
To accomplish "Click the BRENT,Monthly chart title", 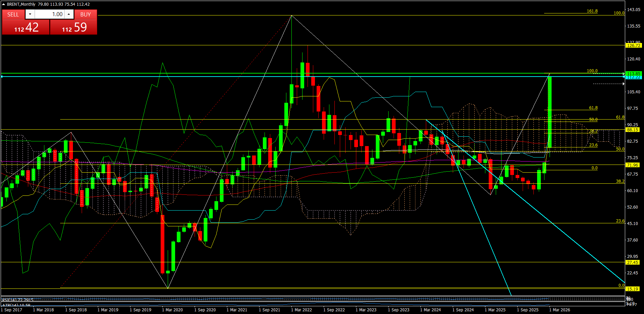I will 21,4.
